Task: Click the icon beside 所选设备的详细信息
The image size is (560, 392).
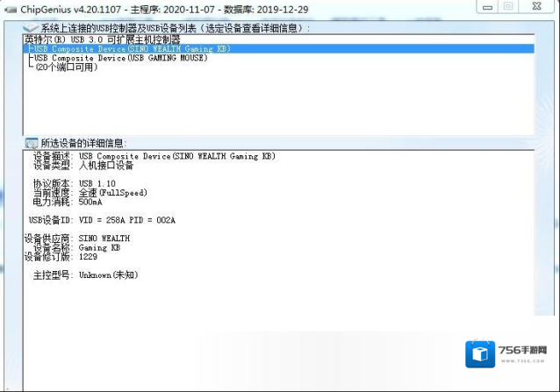Action: (x=32, y=143)
